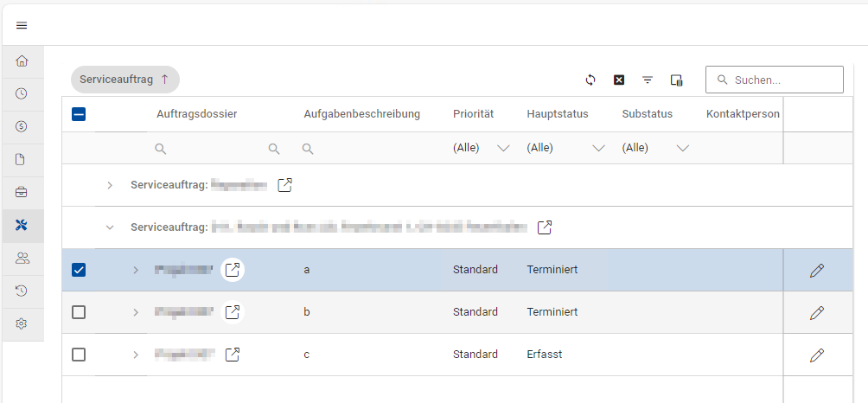This screenshot has width=868, height=403.
Task: Open the Hauptstatus filter dropdown
Action: point(598,148)
